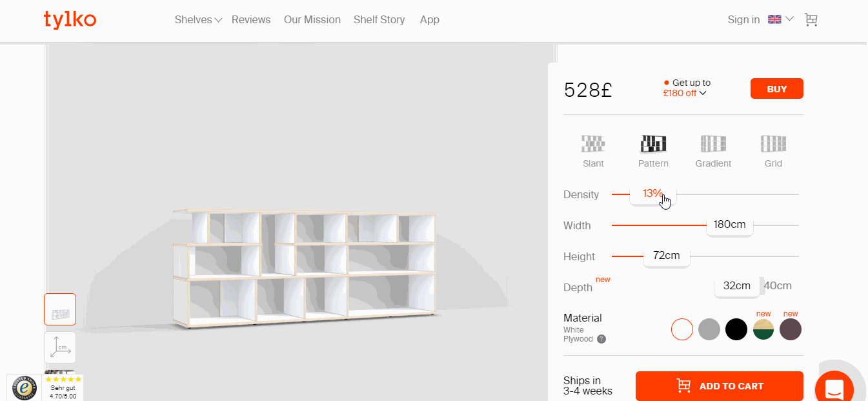Viewport: 868px width, 401px height.
Task: Select the 32cm depth option
Action: [736, 286]
